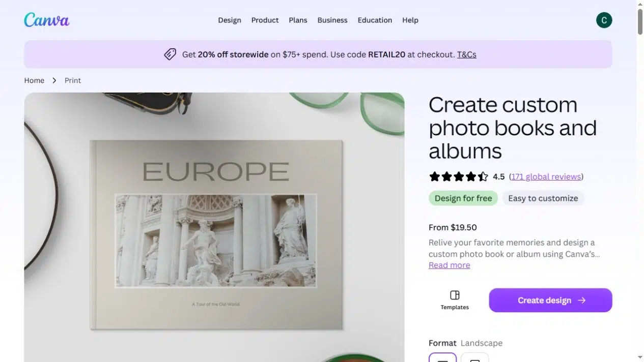Click the star rating icons
Image resolution: width=644 pixels, height=362 pixels.
click(459, 176)
